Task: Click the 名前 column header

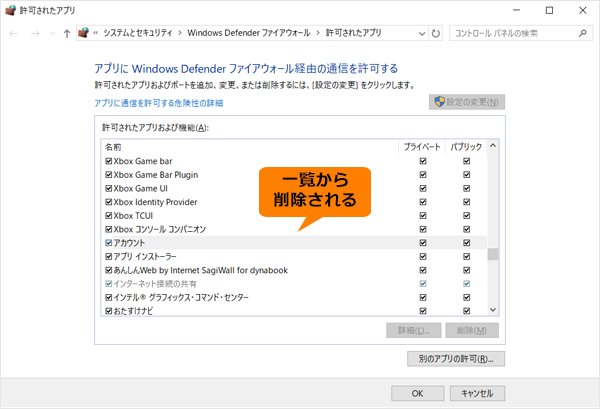Action: point(250,147)
